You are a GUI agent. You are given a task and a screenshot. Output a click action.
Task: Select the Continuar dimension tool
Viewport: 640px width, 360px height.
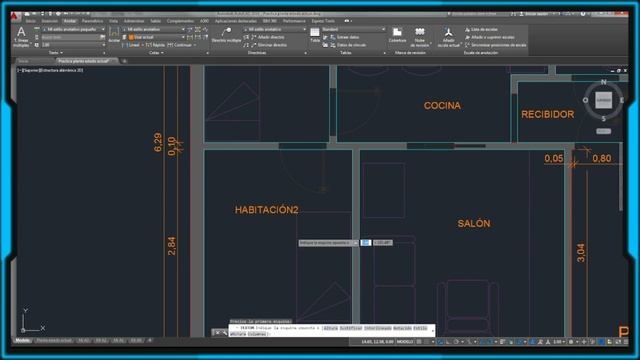(x=180, y=45)
